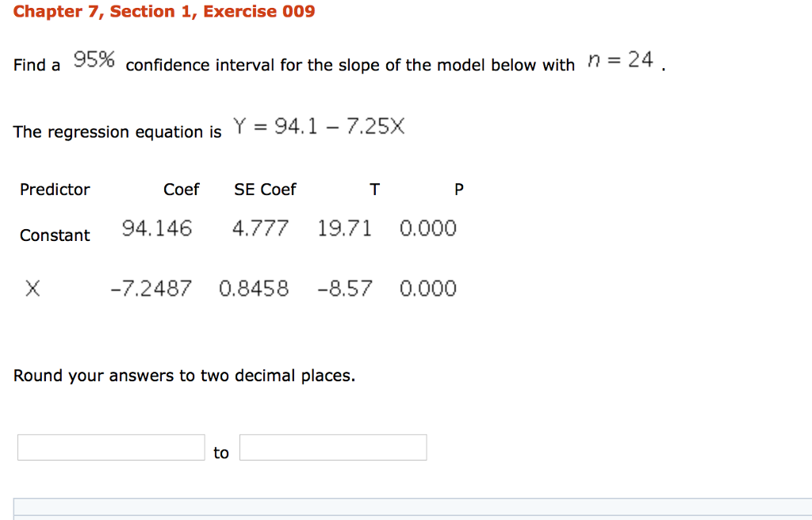
Task: Click the Coef column header
Action: pyautogui.click(x=181, y=189)
